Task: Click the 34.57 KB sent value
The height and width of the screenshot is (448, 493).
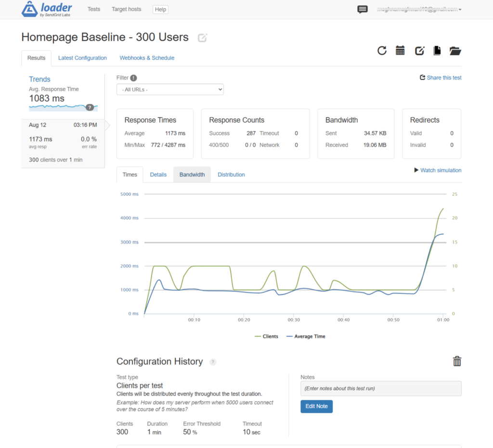Action: [x=375, y=133]
